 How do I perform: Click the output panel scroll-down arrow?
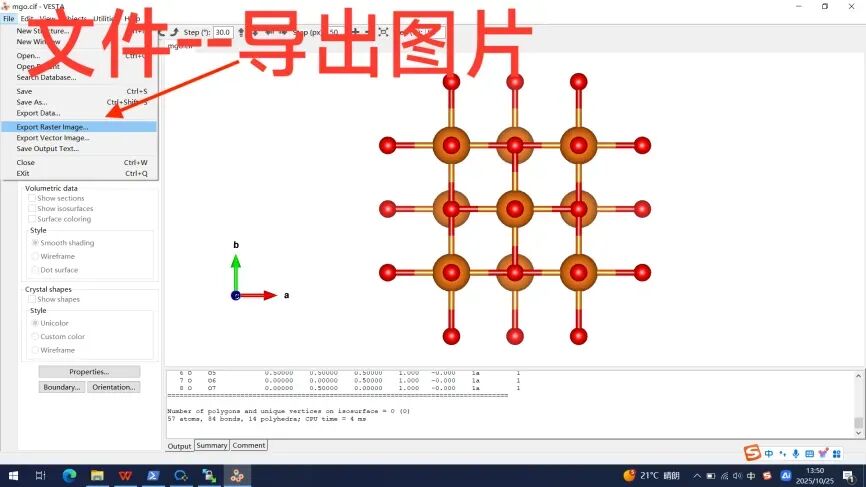[858, 433]
